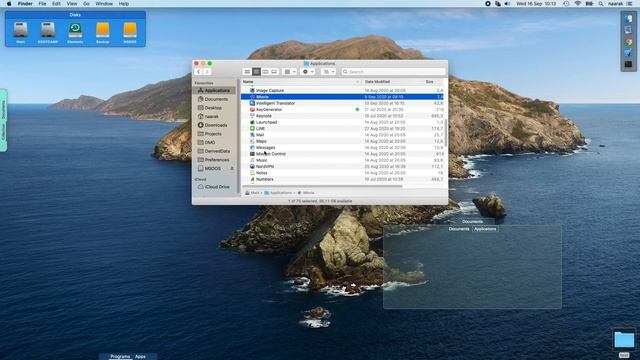Select the Maps app

342,141
